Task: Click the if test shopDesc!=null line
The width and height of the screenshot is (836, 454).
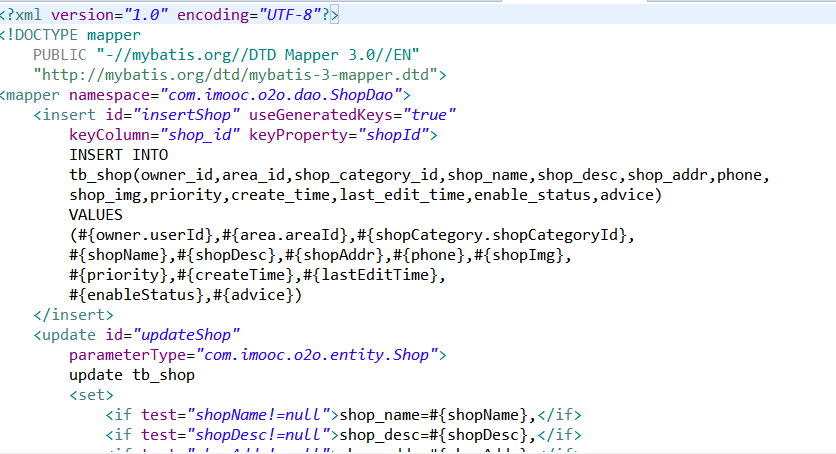Action: (x=343, y=435)
